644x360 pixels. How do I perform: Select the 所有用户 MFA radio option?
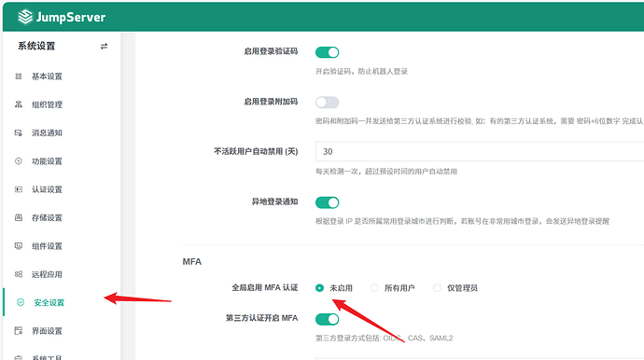coord(374,288)
